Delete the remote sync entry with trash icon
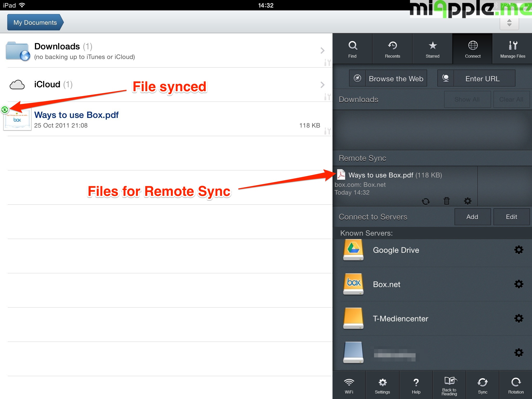This screenshot has width=532, height=399. point(447,201)
